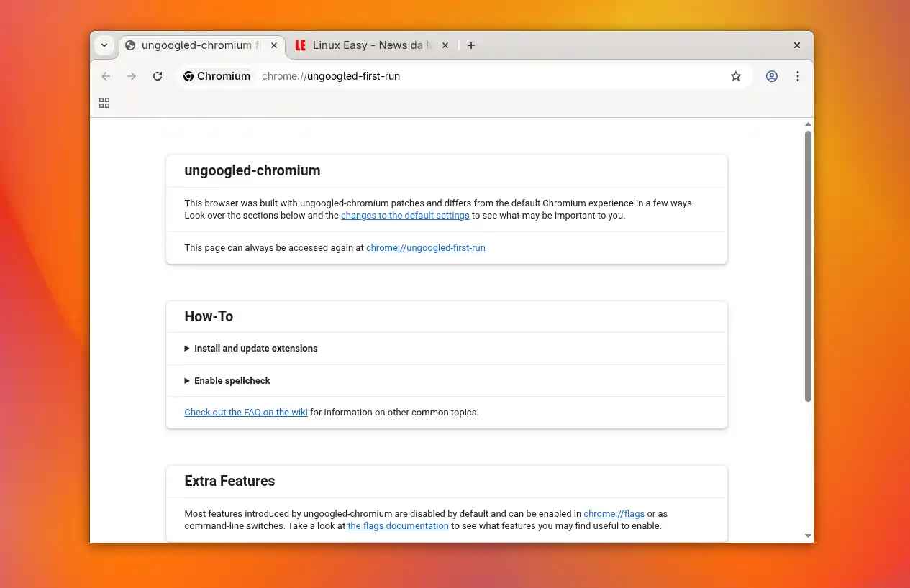Open the profile avatar icon
Screen dimensions: 910x588
click(772, 76)
